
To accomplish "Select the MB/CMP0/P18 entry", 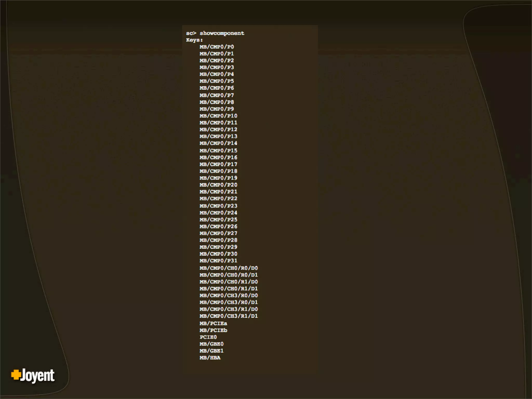I will (218, 171).
